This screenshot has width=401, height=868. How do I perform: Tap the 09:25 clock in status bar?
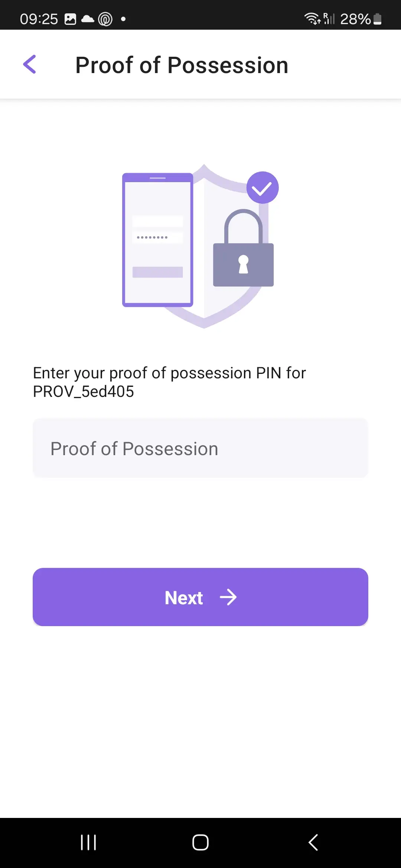[39, 19]
